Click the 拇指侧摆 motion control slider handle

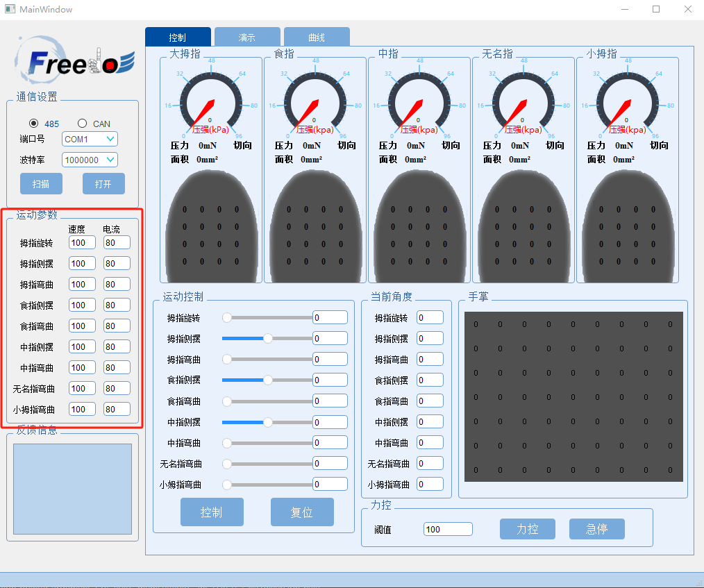[x=268, y=339]
